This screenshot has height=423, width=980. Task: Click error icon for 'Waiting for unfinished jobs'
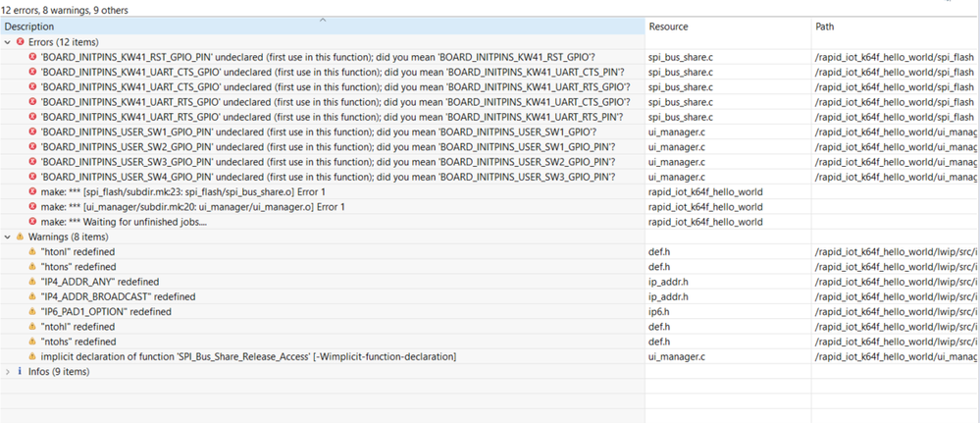coord(33,222)
